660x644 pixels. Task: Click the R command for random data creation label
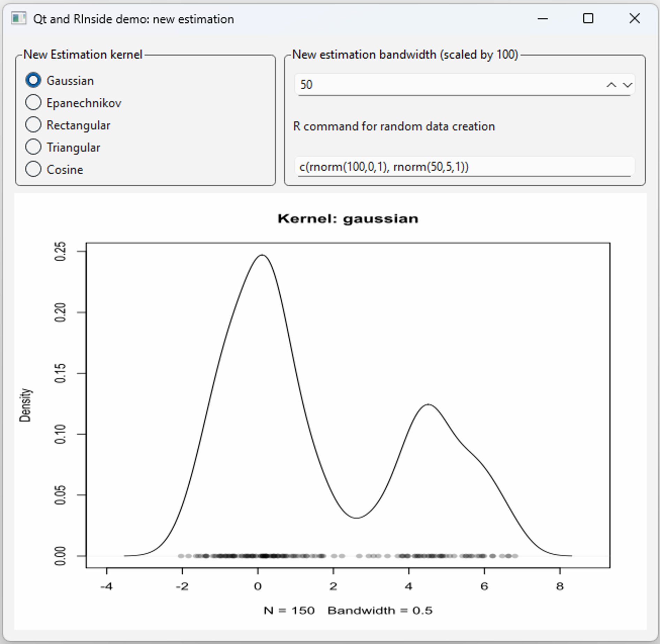click(394, 126)
